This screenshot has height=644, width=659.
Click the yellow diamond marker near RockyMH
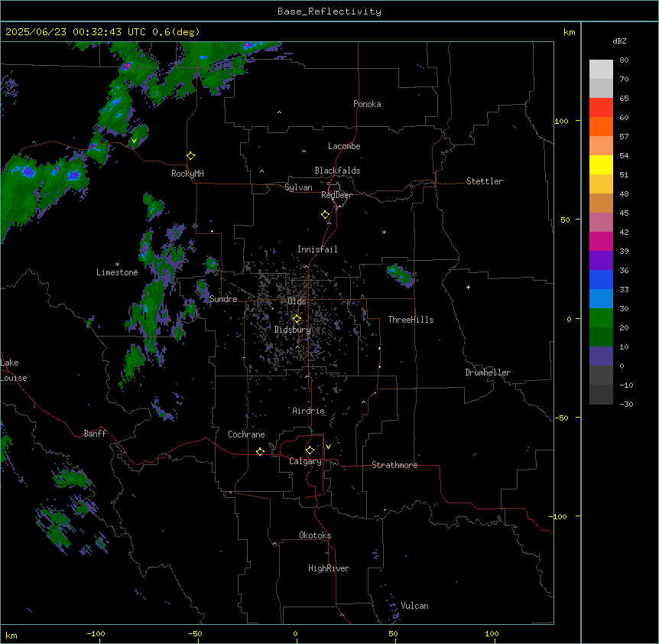pos(190,156)
